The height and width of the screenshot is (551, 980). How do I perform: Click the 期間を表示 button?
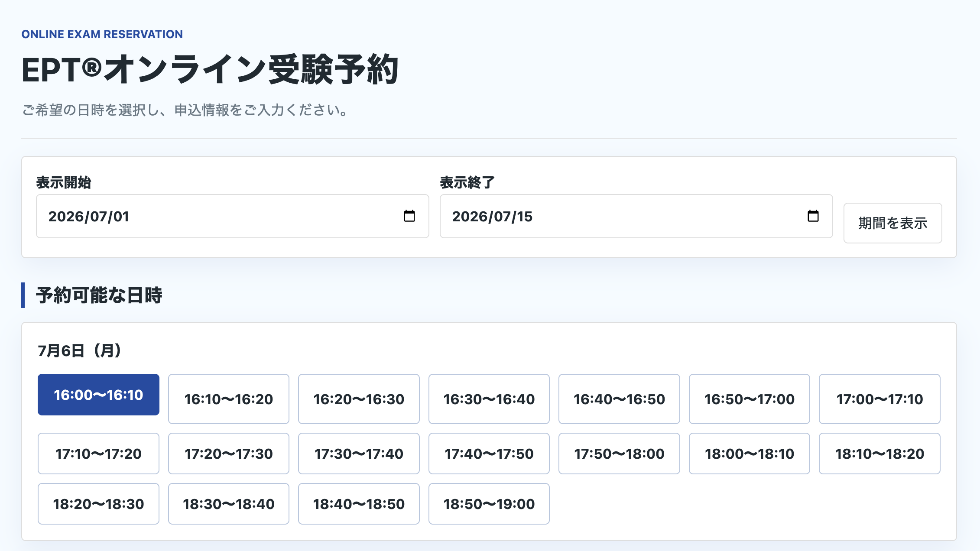coord(892,223)
